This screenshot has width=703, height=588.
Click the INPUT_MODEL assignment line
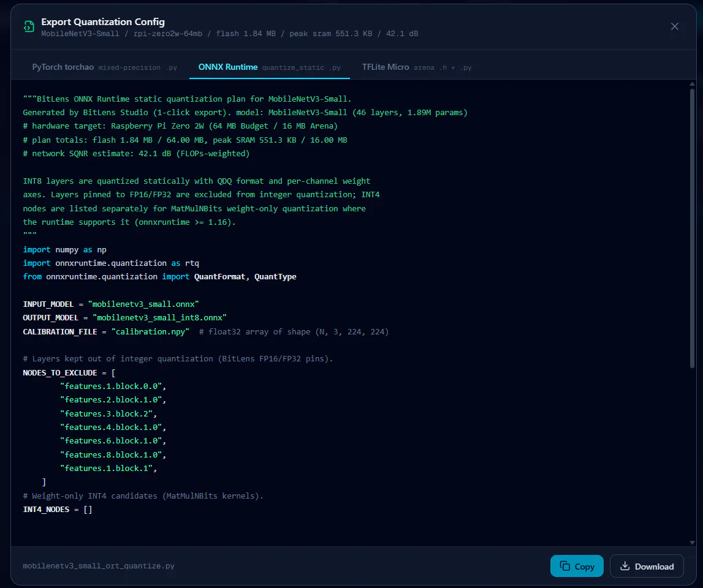(x=111, y=304)
